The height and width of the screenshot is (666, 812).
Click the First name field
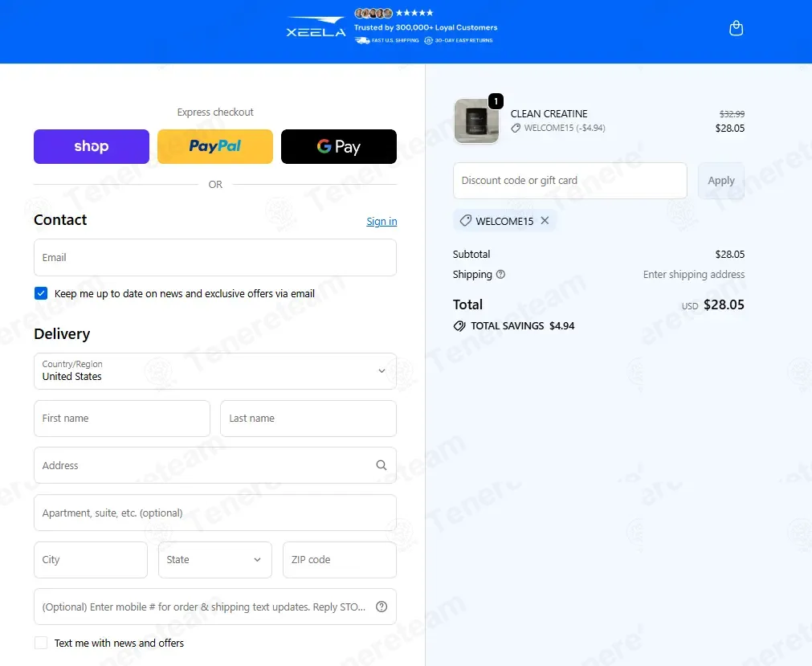pos(122,418)
